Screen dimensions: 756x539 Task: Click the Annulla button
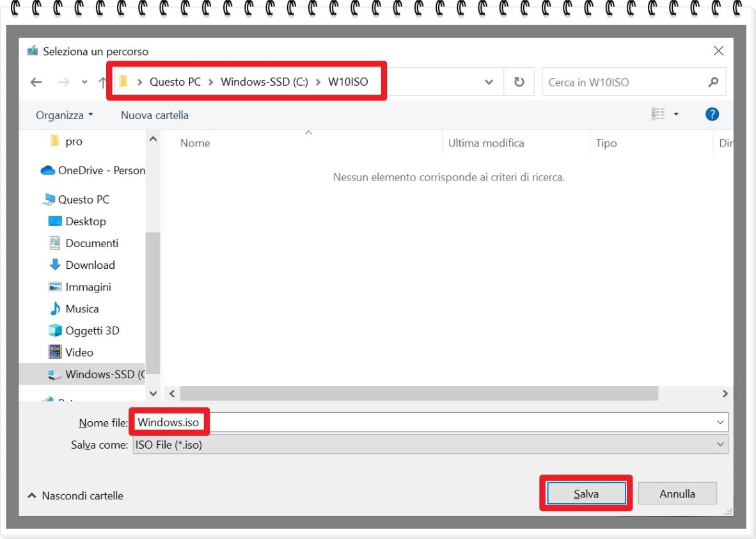pyautogui.click(x=677, y=494)
